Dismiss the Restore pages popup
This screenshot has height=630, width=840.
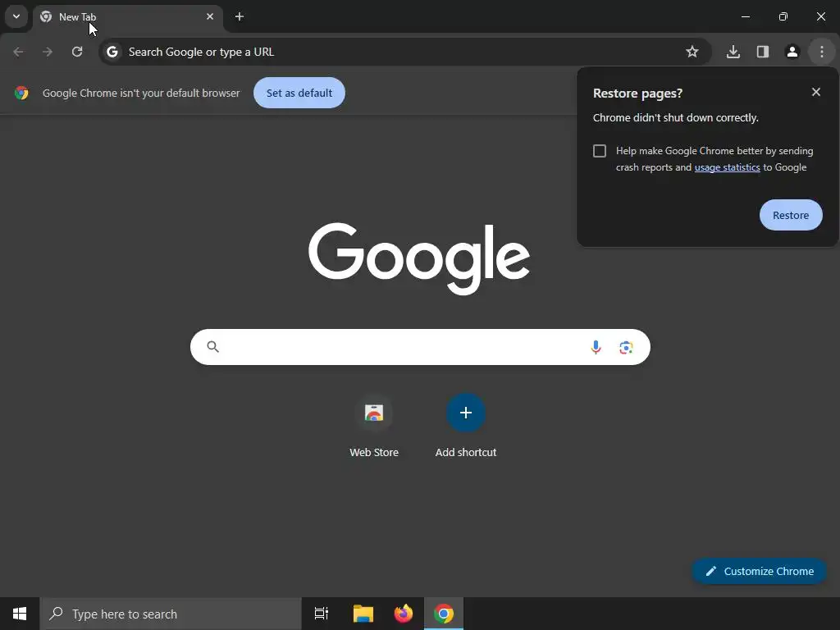(x=816, y=92)
